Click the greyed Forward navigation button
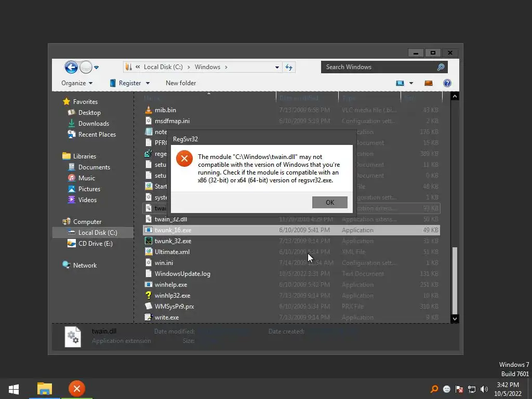Screen dimensions: 532x399 pyautogui.click(x=86, y=67)
